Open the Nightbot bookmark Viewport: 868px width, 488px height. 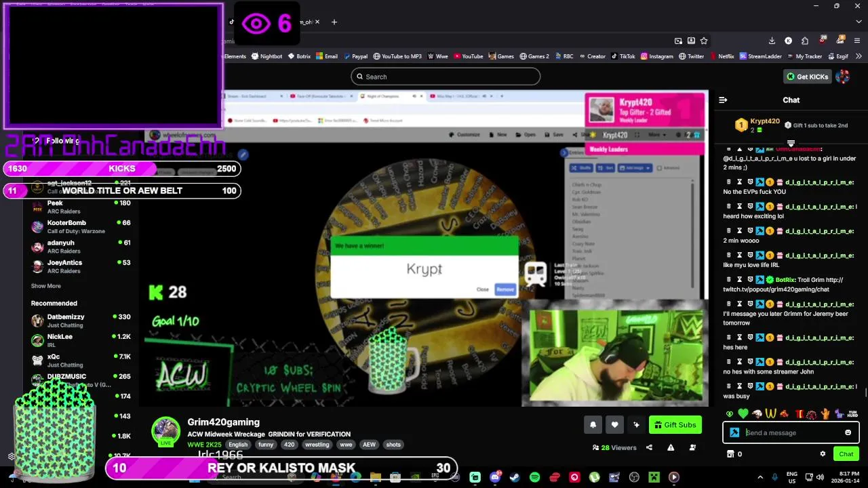point(266,56)
